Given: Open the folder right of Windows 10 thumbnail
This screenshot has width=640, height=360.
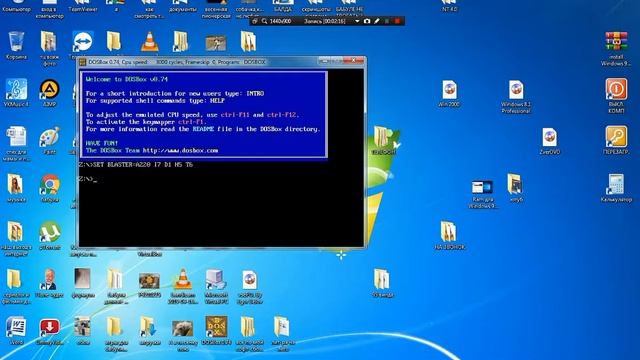Looking at the screenshot, I should (x=516, y=185).
